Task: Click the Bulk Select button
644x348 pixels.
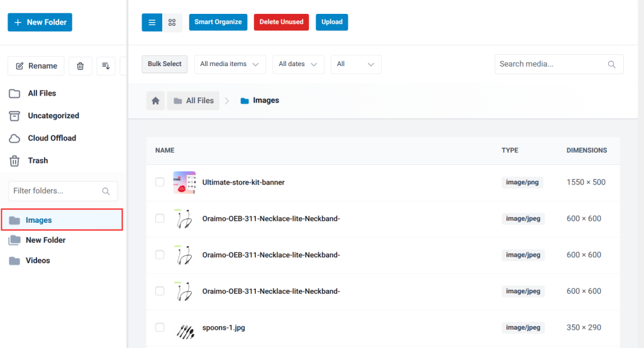Action: coord(165,64)
